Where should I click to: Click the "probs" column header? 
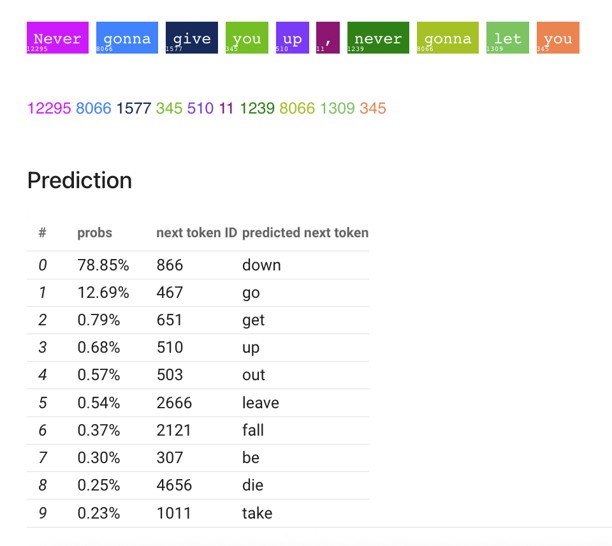pos(95,232)
